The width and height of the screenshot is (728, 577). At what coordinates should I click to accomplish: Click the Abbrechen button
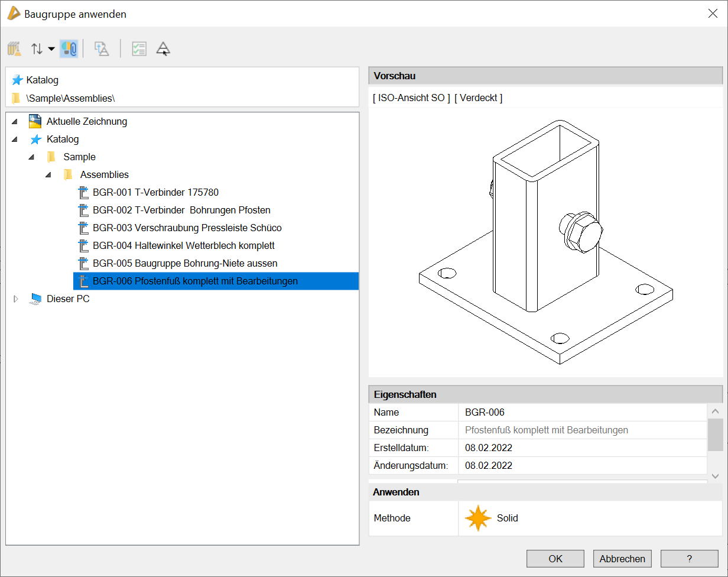(x=622, y=559)
